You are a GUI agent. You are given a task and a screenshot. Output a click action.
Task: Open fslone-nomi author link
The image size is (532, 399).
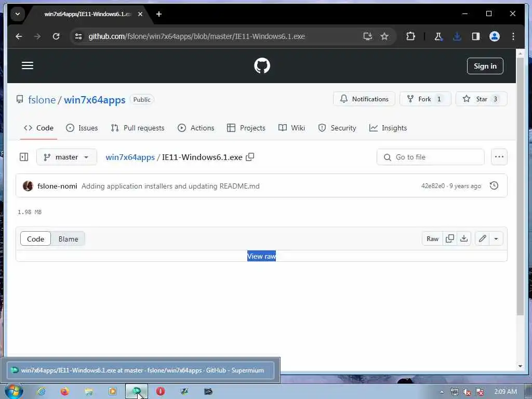57,186
